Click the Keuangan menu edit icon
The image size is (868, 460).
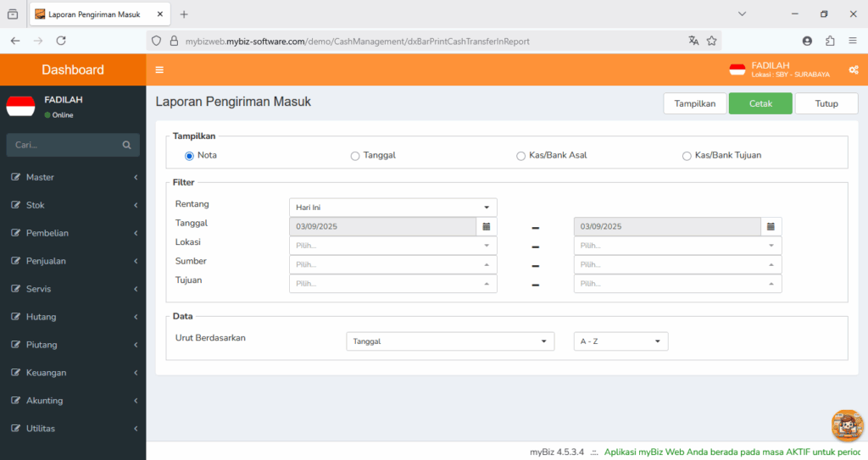(15, 373)
